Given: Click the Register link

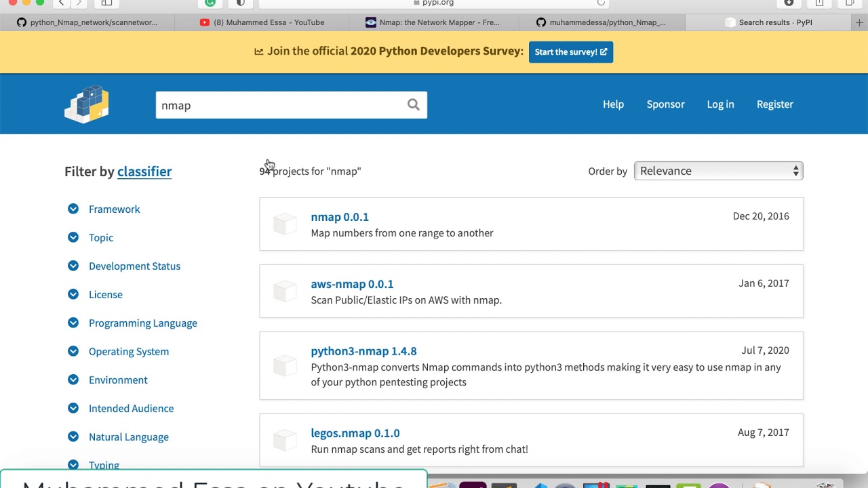Looking at the screenshot, I should tap(775, 104).
